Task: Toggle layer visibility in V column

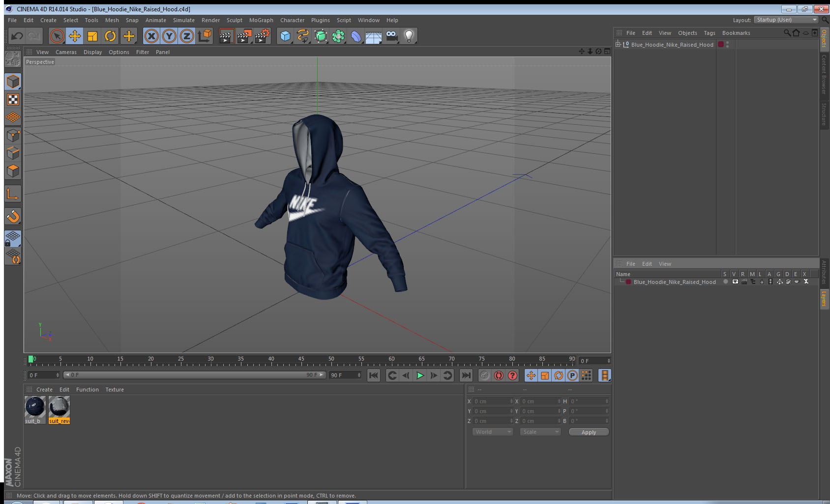Action: point(735,281)
